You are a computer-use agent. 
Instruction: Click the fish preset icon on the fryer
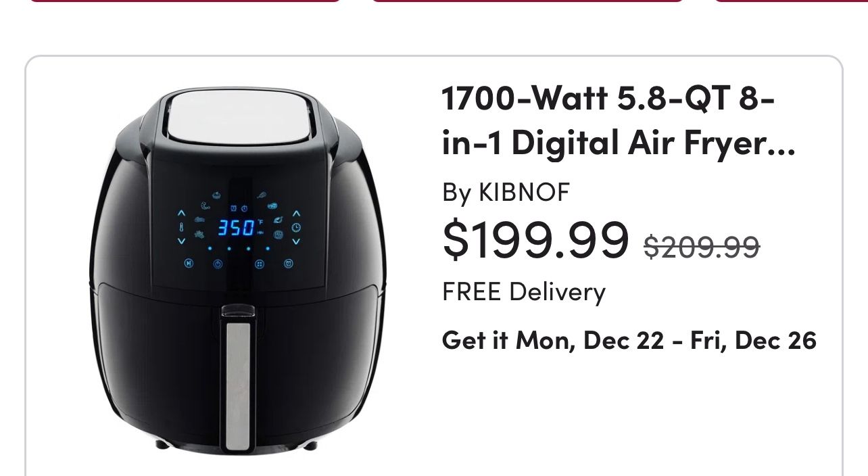(278, 220)
